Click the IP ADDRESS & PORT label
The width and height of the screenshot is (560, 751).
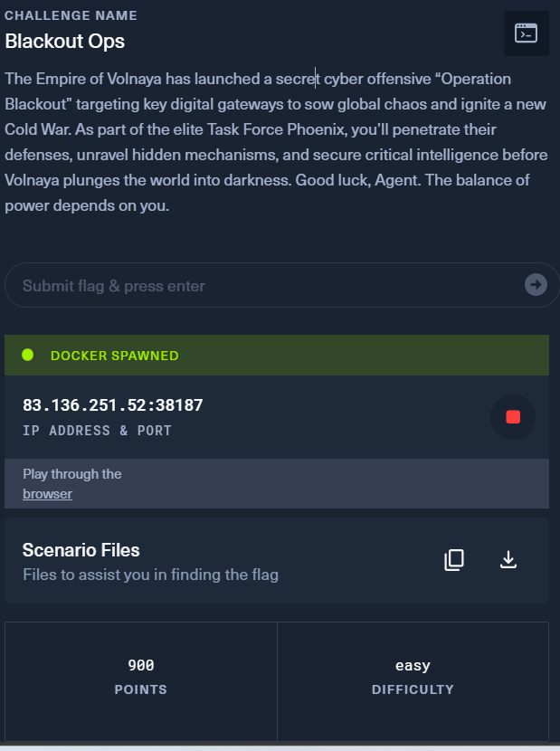pos(97,431)
